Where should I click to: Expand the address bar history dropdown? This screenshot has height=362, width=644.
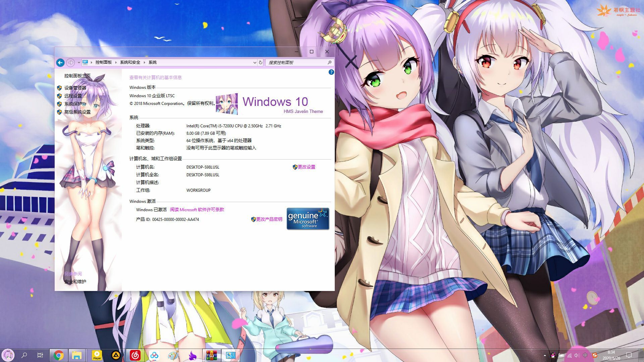255,62
